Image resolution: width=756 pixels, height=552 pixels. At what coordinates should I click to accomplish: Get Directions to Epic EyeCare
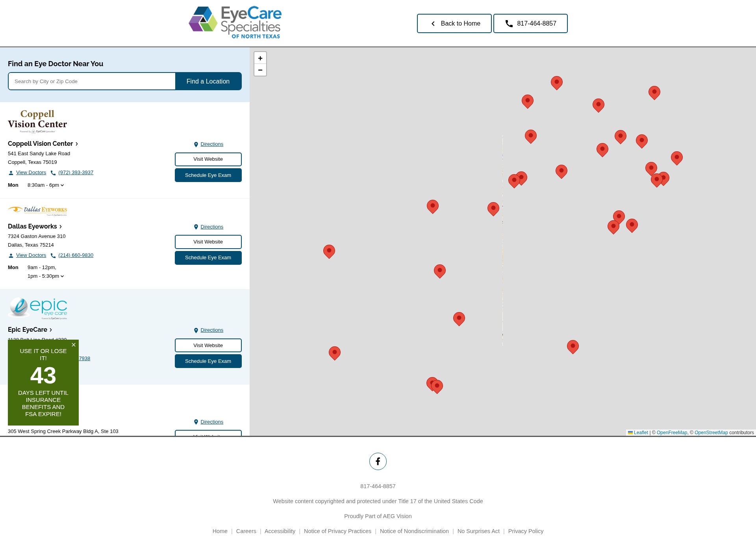208,330
